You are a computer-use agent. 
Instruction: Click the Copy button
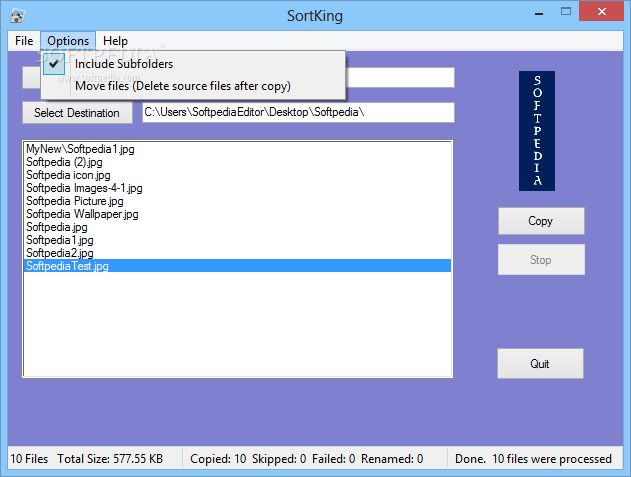point(541,221)
